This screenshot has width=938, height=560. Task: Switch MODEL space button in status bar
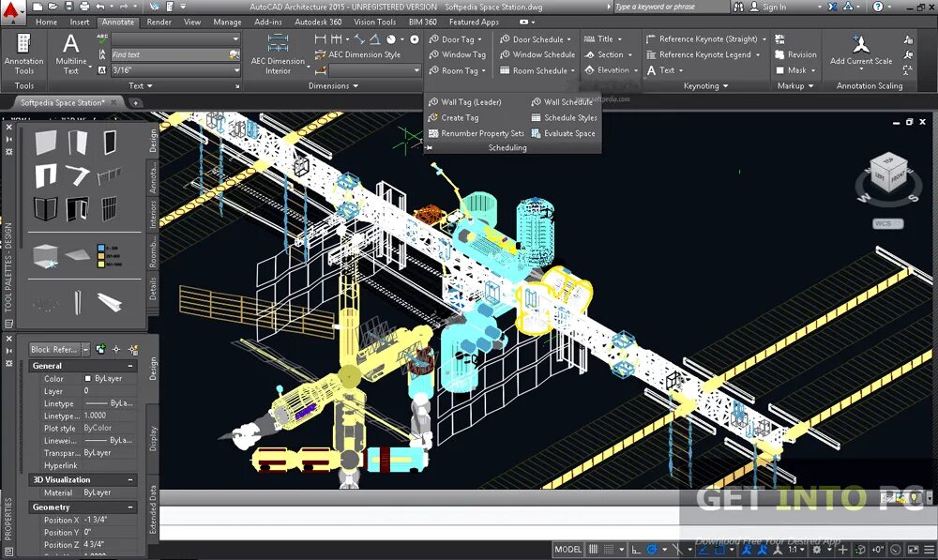(x=567, y=550)
